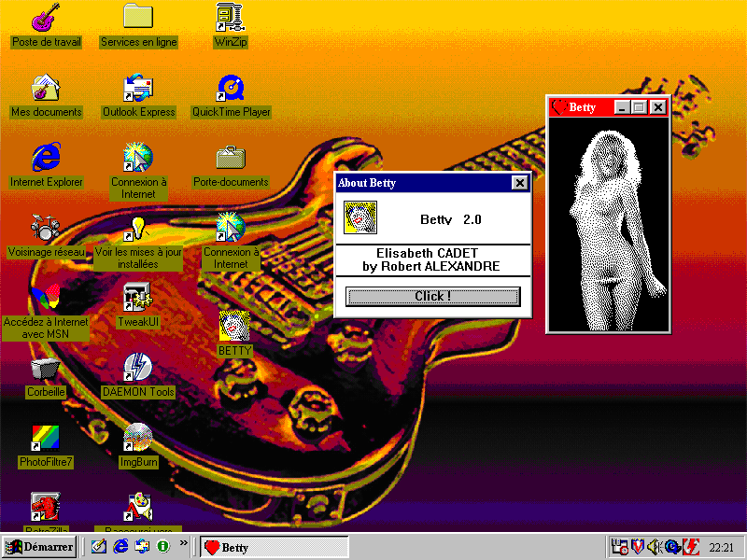The width and height of the screenshot is (747, 560).
Task: Select the RetroZilla red dinosaur icon
Action: tap(46, 507)
